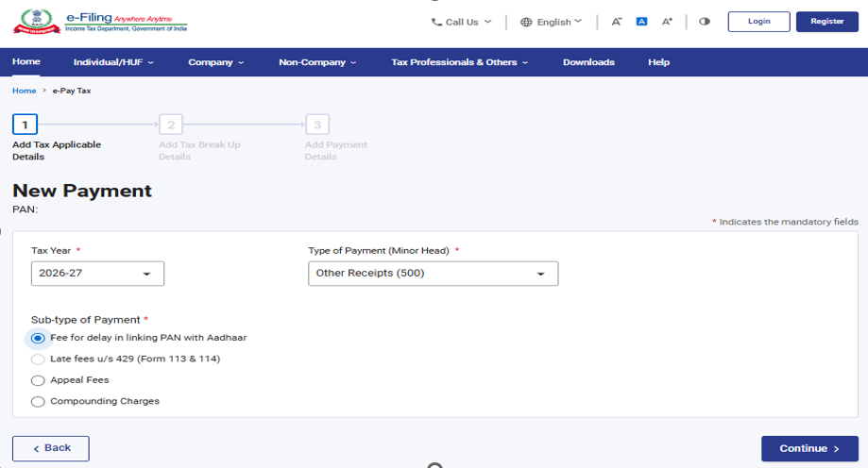Click the globe icon beside English
The image size is (868, 468).
pos(526,22)
